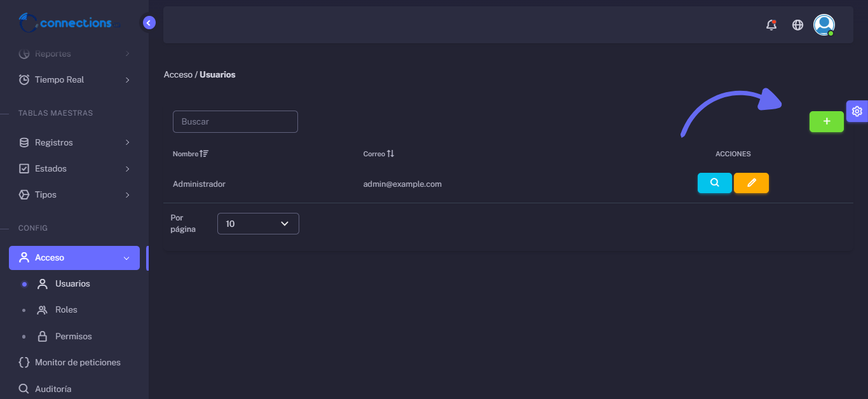This screenshot has width=868, height=399.
Task: Open Monitor de peticiones
Action: tap(74, 362)
